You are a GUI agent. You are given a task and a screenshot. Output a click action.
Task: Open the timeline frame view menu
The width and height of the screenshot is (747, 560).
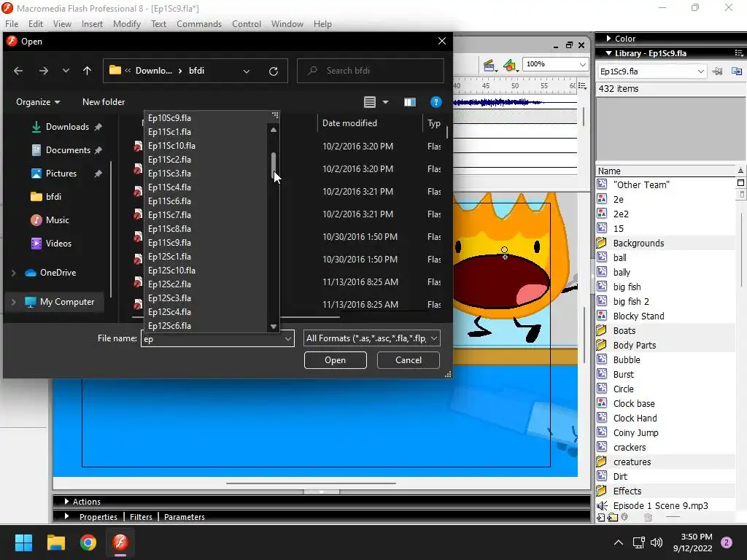(x=583, y=86)
